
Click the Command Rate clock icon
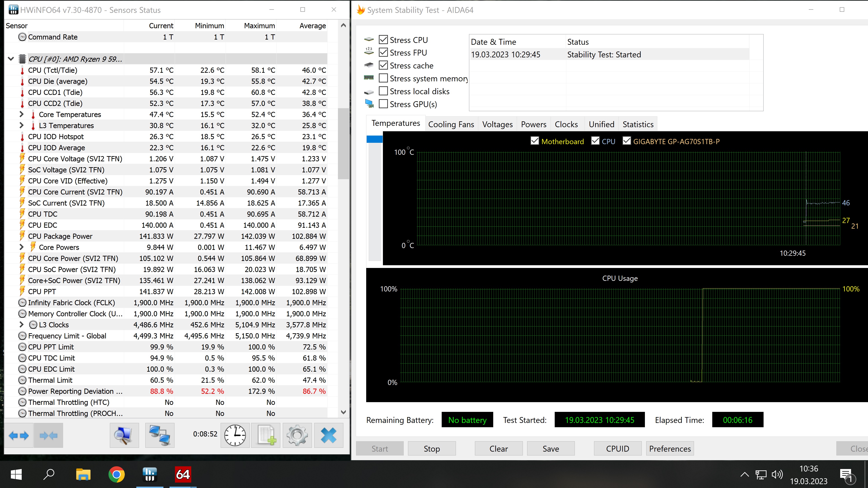pyautogui.click(x=22, y=37)
